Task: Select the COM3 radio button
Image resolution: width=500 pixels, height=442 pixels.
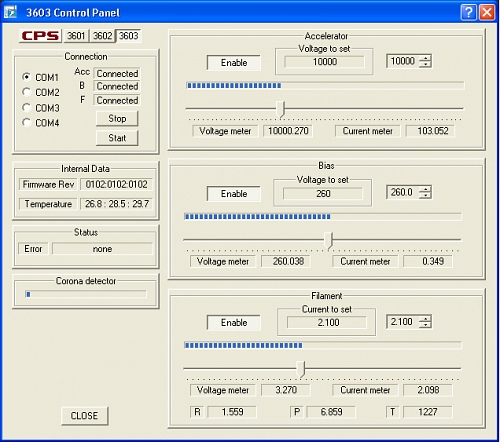Action: coord(26,107)
